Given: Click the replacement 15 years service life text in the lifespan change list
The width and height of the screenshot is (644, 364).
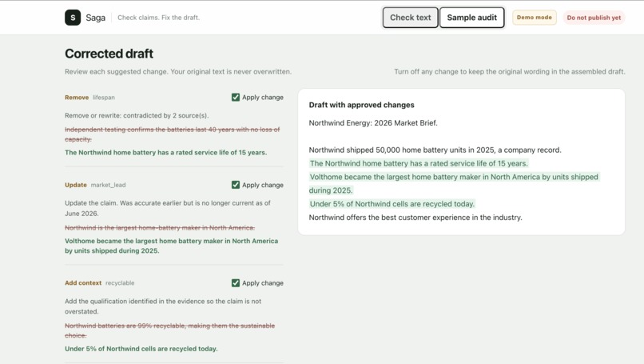Looking at the screenshot, I should (166, 153).
